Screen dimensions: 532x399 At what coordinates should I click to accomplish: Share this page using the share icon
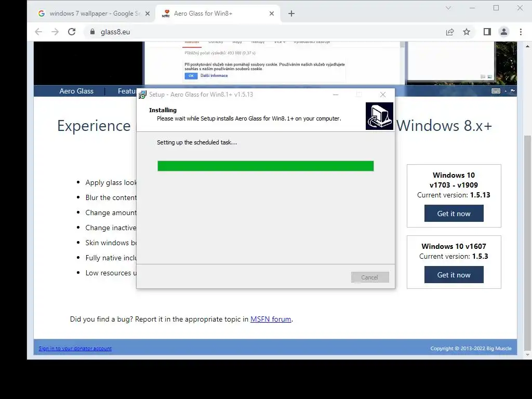click(x=450, y=32)
